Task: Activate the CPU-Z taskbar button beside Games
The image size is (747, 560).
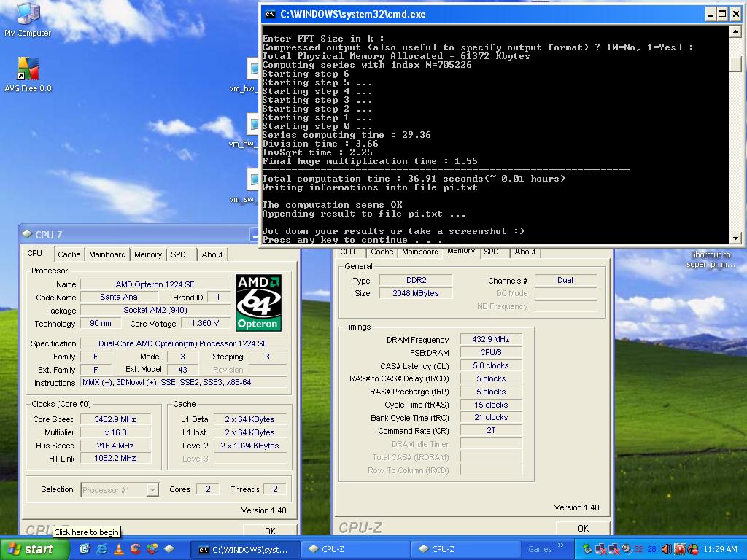Action: 465,550
